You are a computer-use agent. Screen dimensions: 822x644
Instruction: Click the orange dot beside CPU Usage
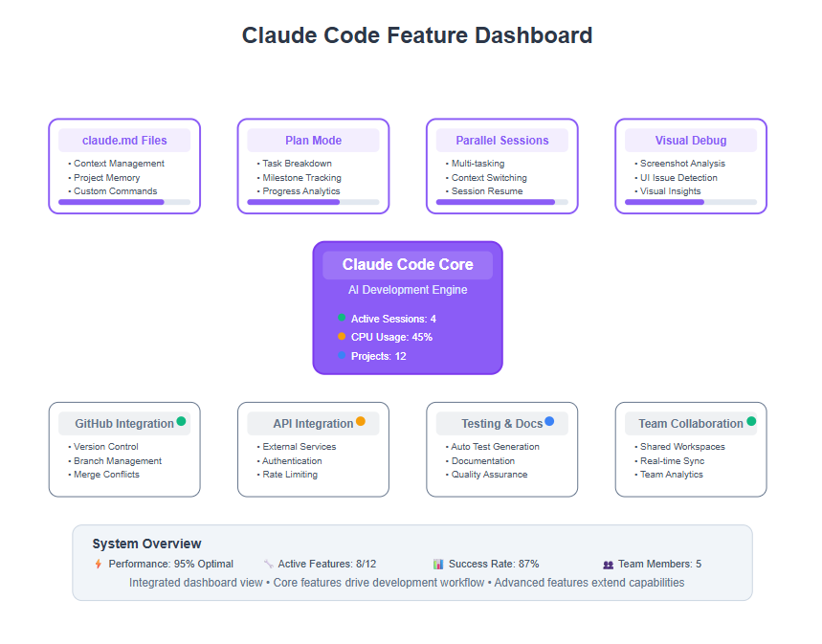click(x=342, y=336)
